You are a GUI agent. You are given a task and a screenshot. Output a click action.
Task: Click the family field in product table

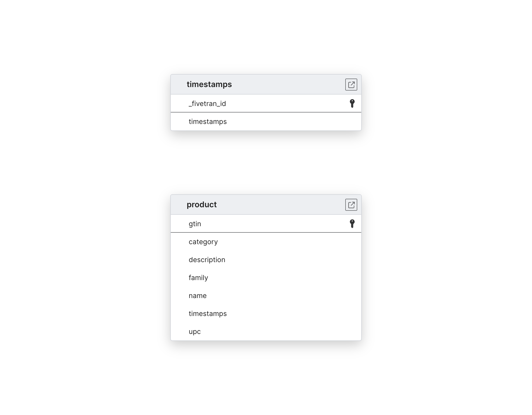click(266, 277)
